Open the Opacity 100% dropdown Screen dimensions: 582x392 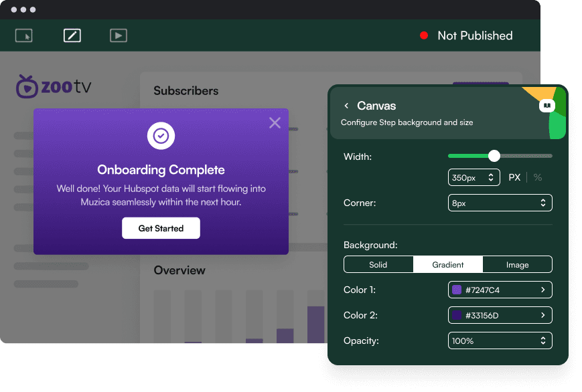(x=500, y=340)
